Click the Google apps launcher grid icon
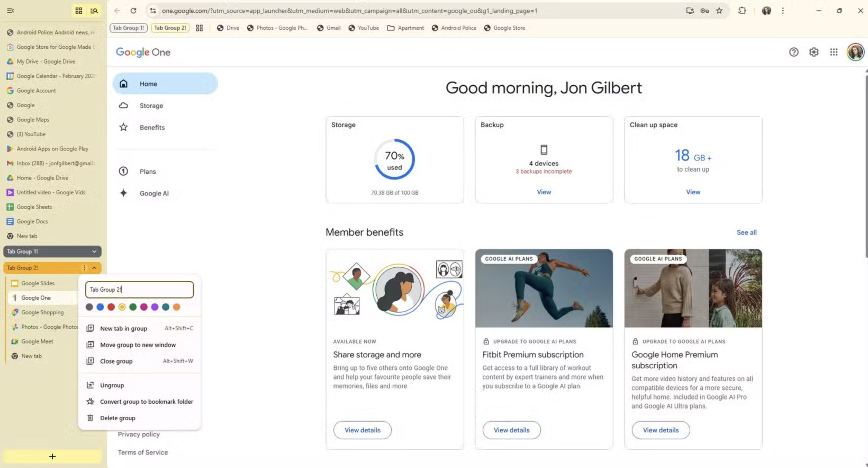Image resolution: width=868 pixels, height=468 pixels. [x=834, y=52]
